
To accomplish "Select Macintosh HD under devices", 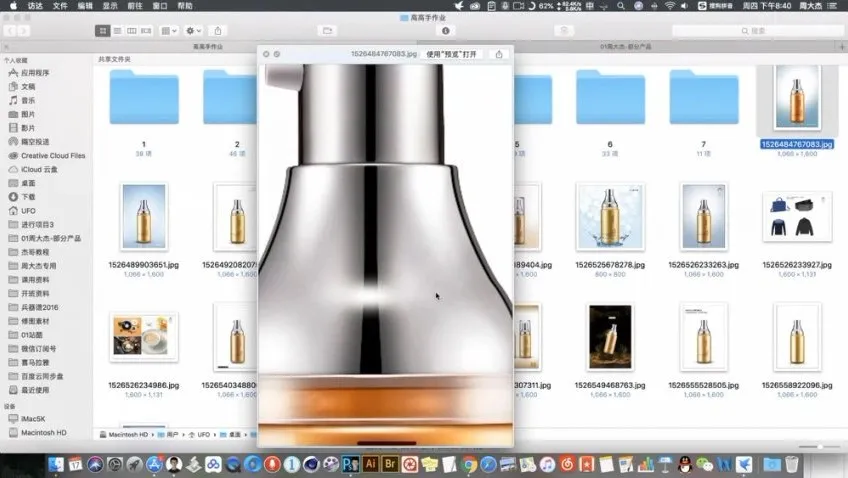I will point(43,433).
